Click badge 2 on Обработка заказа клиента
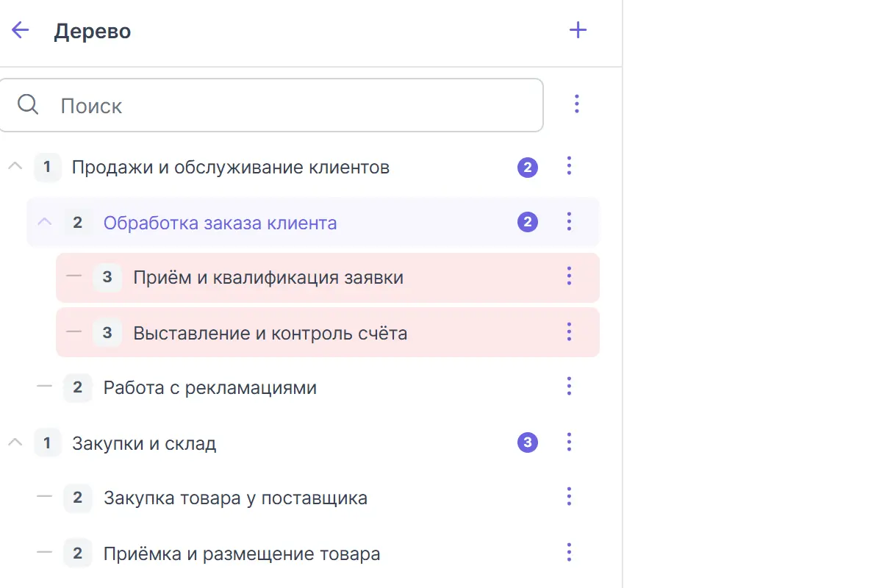 coord(528,222)
